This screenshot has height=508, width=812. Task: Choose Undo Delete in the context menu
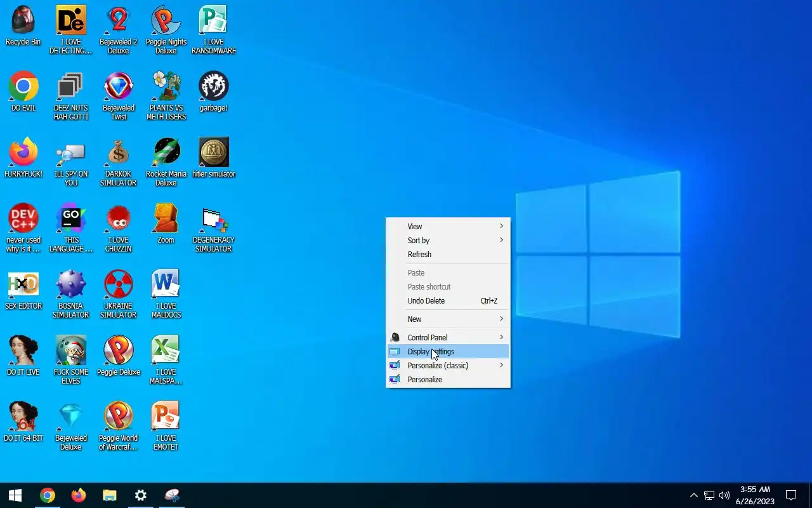point(448,300)
